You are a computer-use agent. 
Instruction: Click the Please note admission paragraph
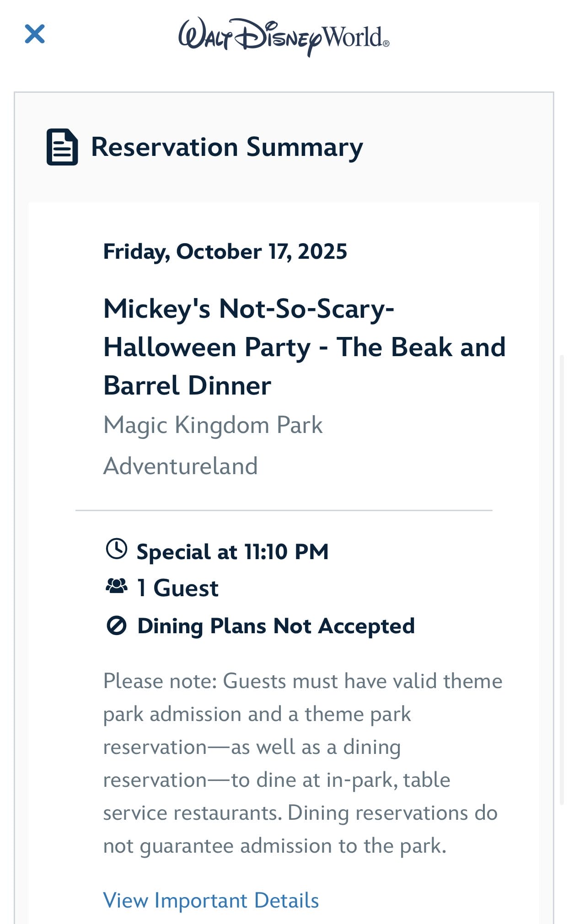302,763
